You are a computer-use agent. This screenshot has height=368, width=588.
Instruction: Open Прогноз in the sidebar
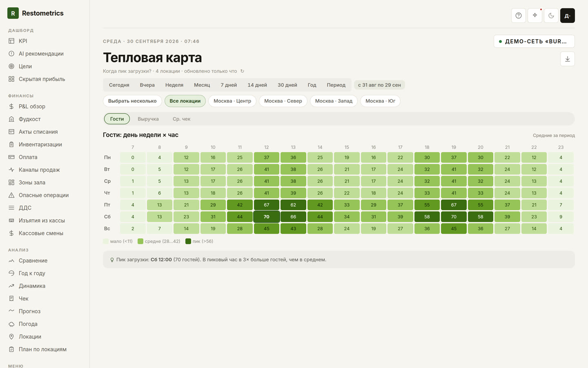29,311
